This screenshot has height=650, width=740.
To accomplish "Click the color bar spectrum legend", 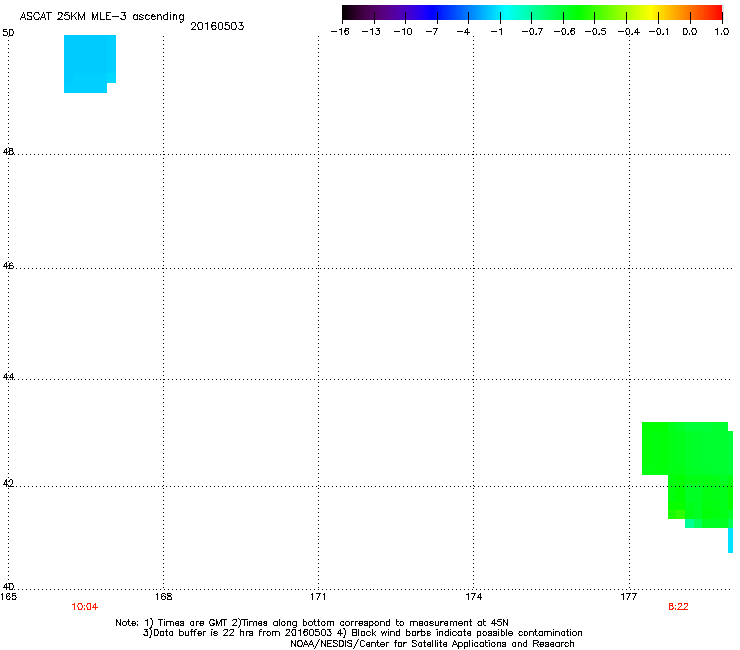I will pos(532,13).
